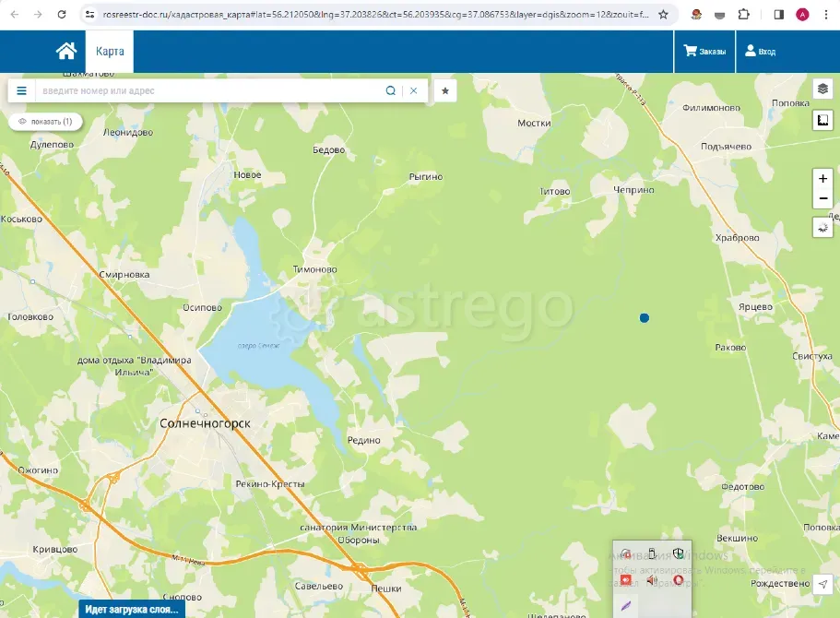Switch to the Карта tab
Viewport: 840px width, 618px height.
point(110,52)
